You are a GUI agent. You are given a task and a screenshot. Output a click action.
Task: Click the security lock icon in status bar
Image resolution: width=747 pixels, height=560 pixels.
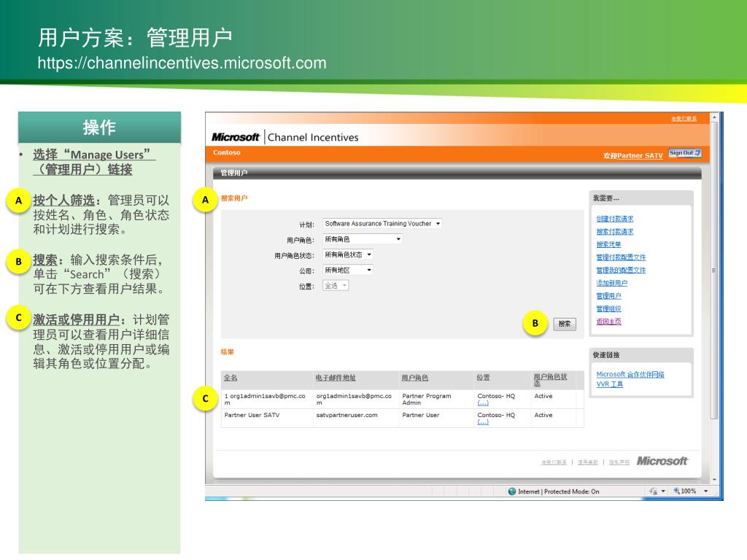pos(653,491)
